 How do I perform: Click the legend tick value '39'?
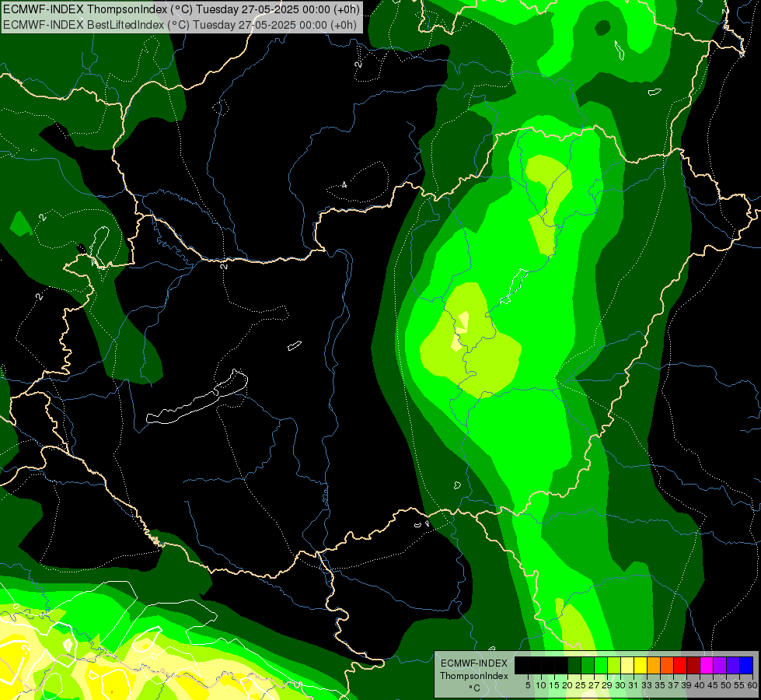tap(686, 685)
